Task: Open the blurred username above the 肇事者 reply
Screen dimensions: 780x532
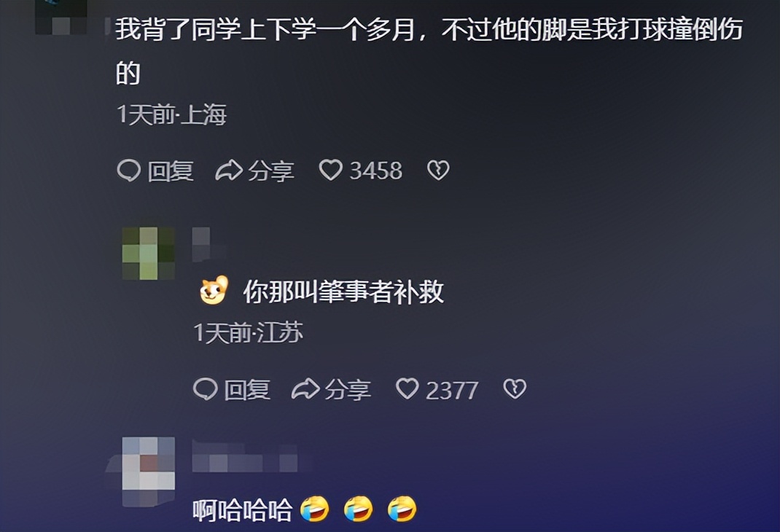Action: click(201, 244)
